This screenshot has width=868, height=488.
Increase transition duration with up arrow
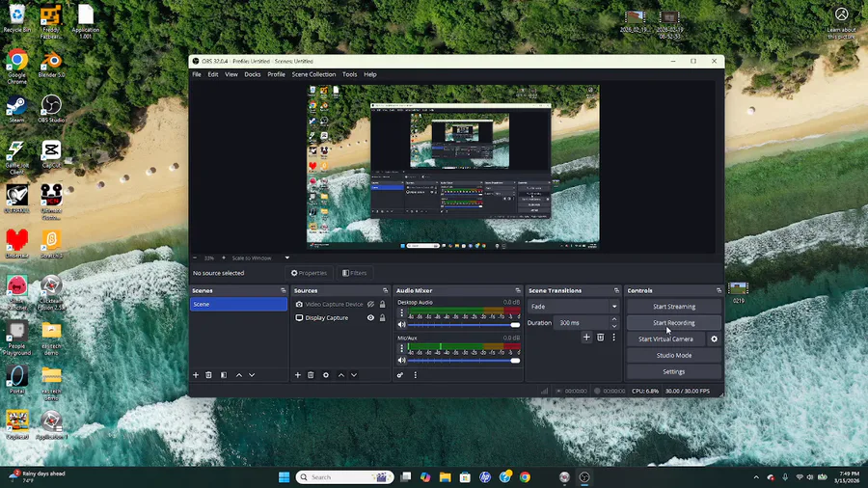614,319
